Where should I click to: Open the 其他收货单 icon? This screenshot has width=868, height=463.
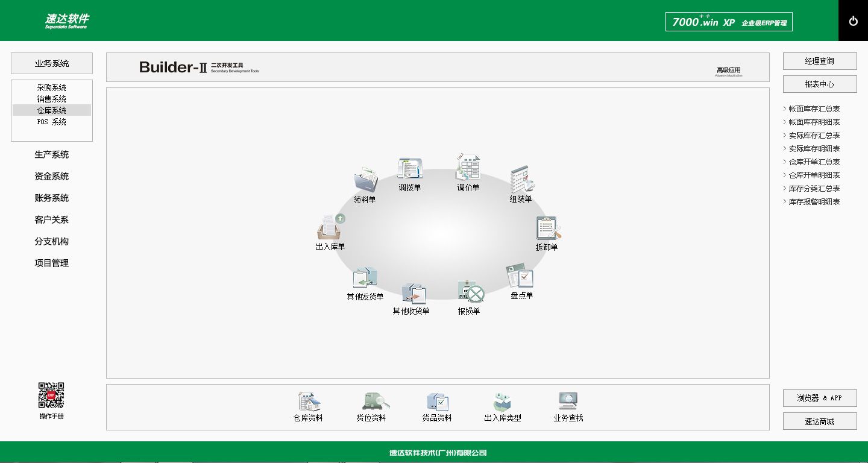tap(414, 293)
